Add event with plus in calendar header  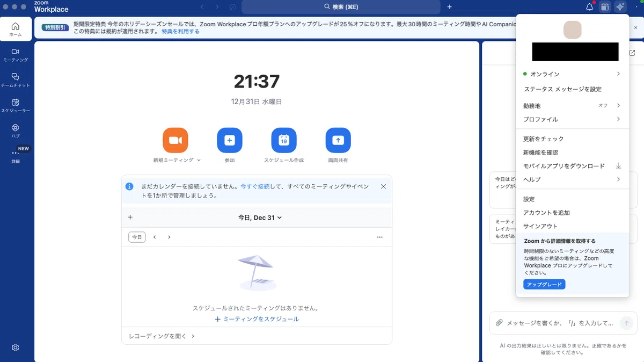click(130, 218)
